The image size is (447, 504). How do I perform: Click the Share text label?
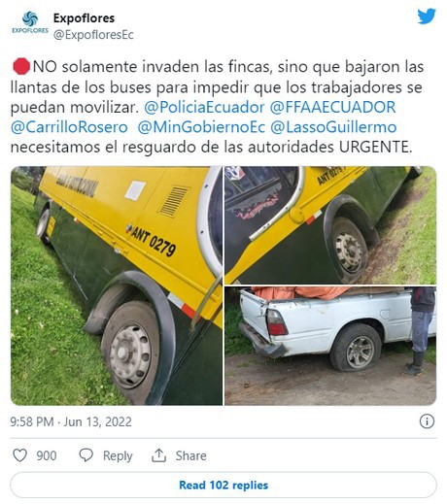click(190, 455)
